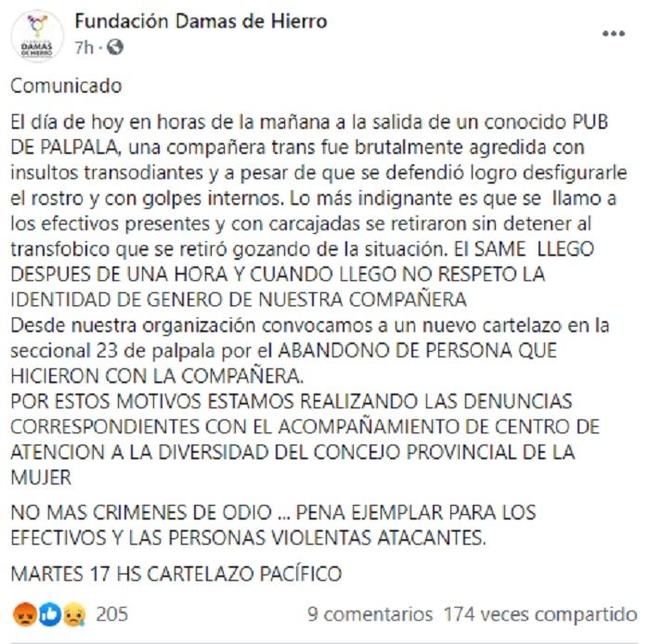This screenshot has height=644, width=650.
Task: Click the line "MARTES 17 HS CARTELAZO PACÍFICO"
Action: (x=176, y=573)
